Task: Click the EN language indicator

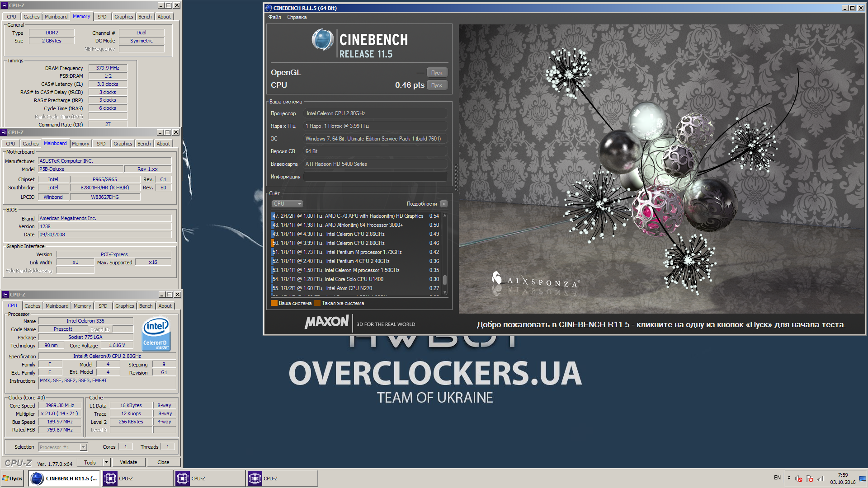Action: coord(777,478)
